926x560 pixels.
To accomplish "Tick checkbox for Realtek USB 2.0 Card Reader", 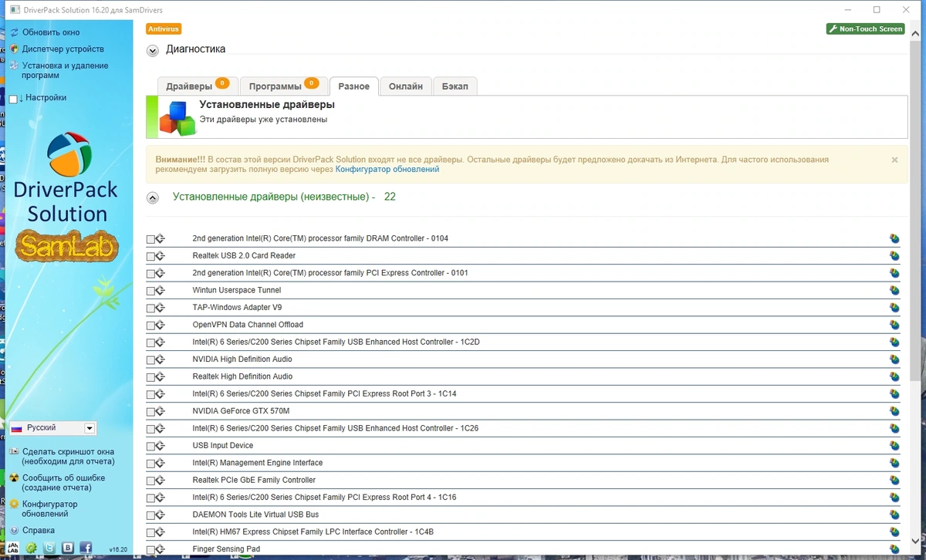I will tap(150, 257).
